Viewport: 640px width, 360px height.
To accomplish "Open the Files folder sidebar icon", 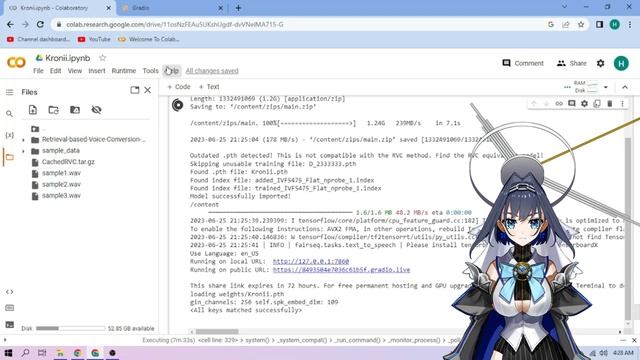I will click(9, 157).
